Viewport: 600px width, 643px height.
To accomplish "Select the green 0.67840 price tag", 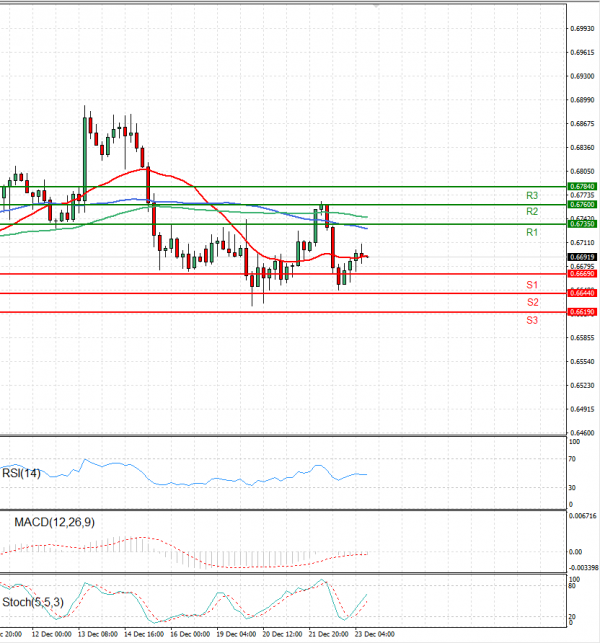I will coord(582,187).
